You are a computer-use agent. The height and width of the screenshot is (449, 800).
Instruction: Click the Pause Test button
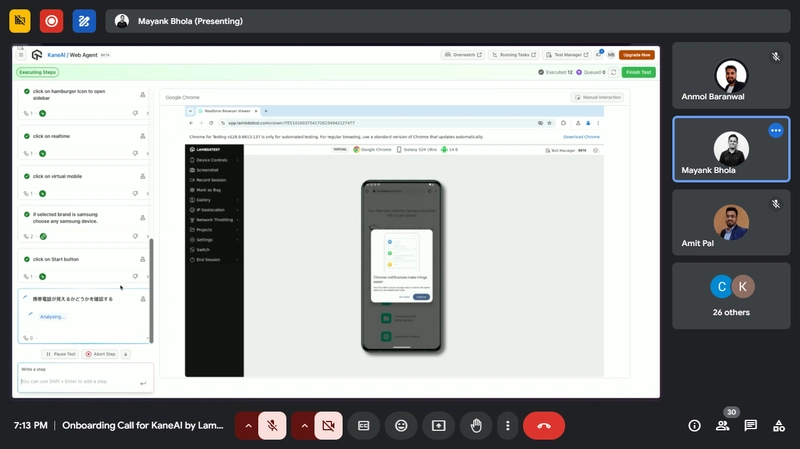pyautogui.click(x=60, y=354)
